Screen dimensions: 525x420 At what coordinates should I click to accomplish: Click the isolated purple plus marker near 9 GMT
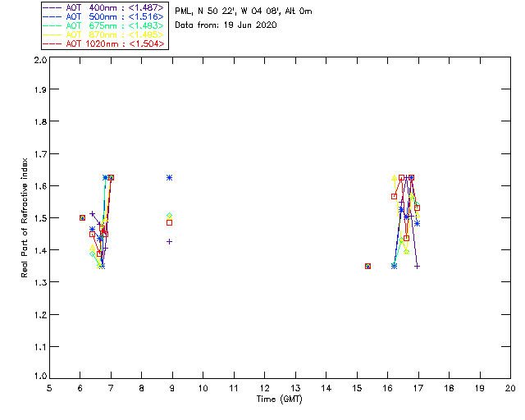click(x=170, y=241)
